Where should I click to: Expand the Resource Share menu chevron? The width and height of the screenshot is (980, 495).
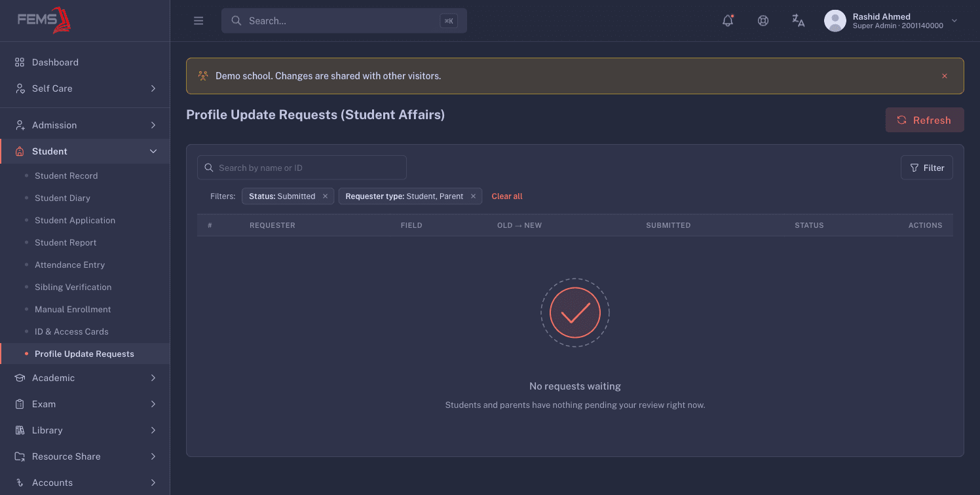153,456
